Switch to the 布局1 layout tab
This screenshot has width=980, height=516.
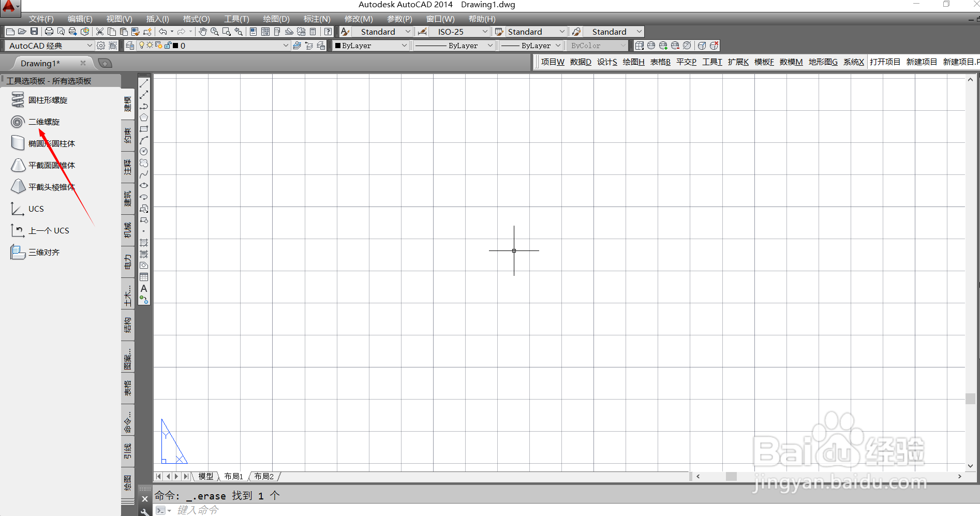[x=233, y=476]
